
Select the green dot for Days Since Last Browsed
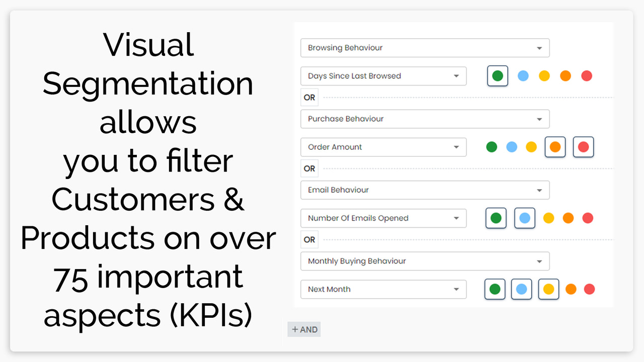pyautogui.click(x=497, y=76)
